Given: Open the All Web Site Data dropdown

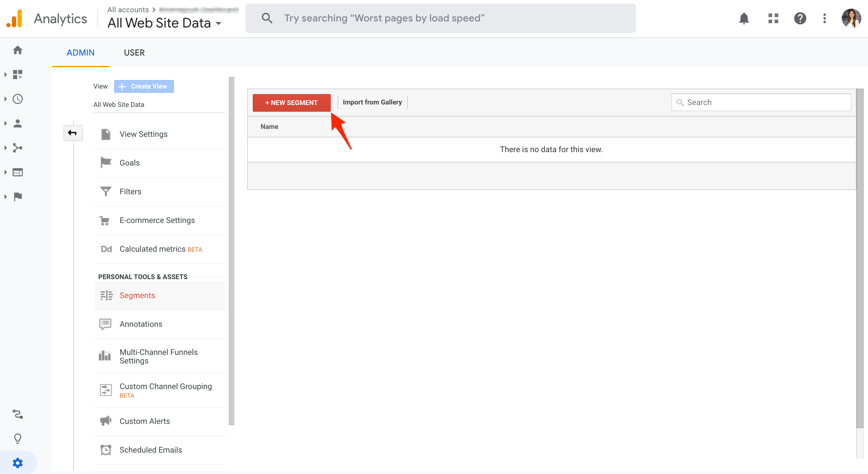Looking at the screenshot, I should (x=165, y=23).
